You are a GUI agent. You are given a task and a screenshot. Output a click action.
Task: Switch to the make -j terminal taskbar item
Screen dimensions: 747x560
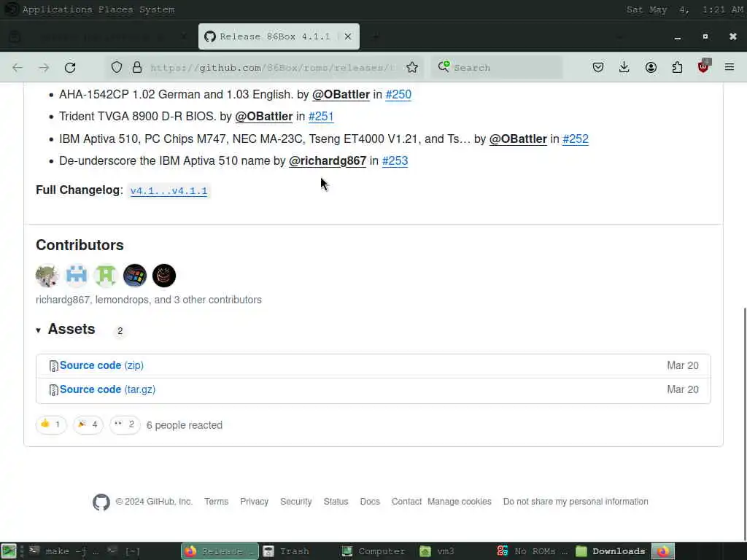pos(64,551)
